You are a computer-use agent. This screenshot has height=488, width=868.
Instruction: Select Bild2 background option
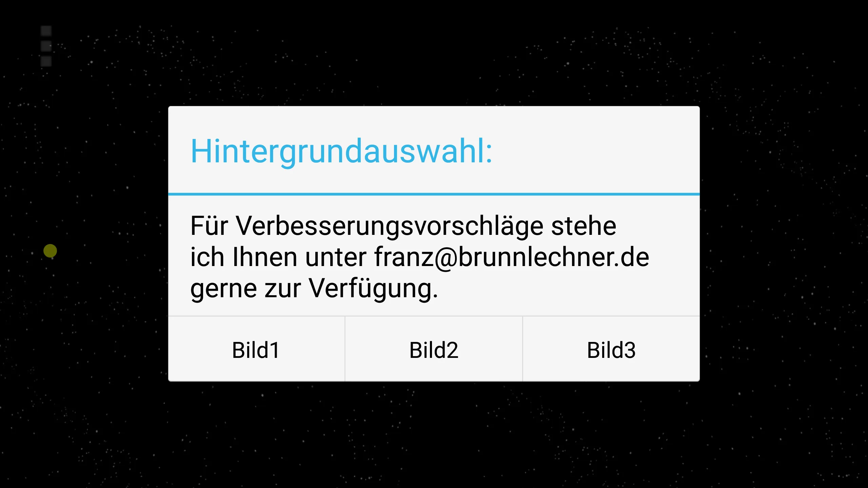click(x=433, y=349)
